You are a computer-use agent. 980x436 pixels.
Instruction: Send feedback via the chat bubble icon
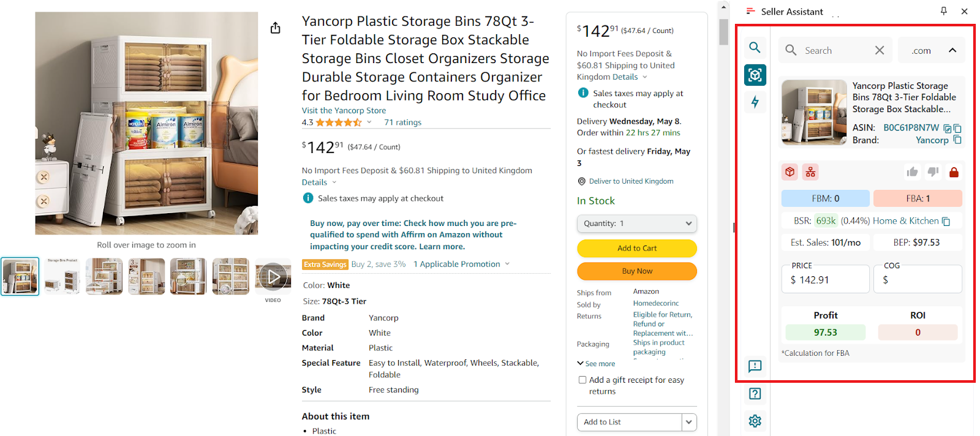click(755, 367)
